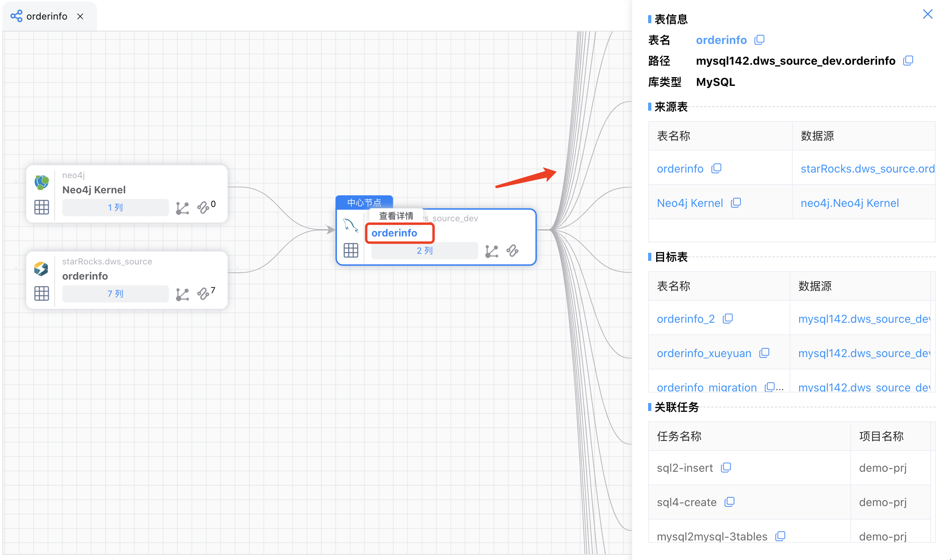
Task: Expand the 1 列 columns on Neo4j Kernel
Action: pyautogui.click(x=115, y=208)
